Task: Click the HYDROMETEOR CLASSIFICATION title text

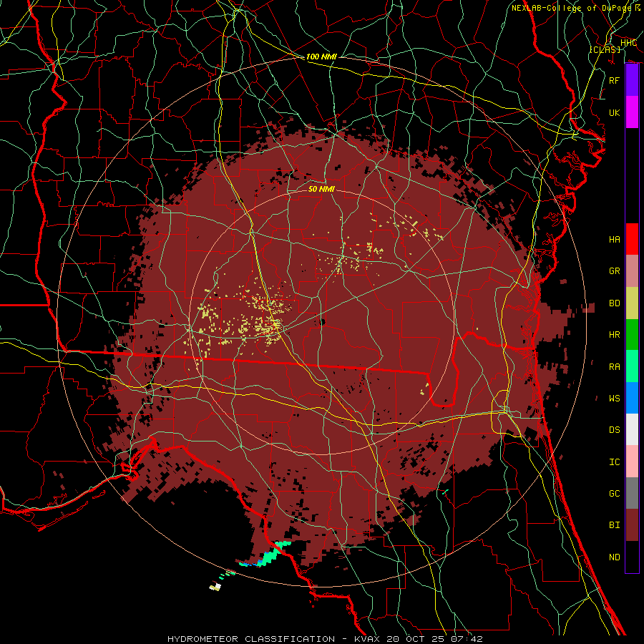Action: [251, 639]
